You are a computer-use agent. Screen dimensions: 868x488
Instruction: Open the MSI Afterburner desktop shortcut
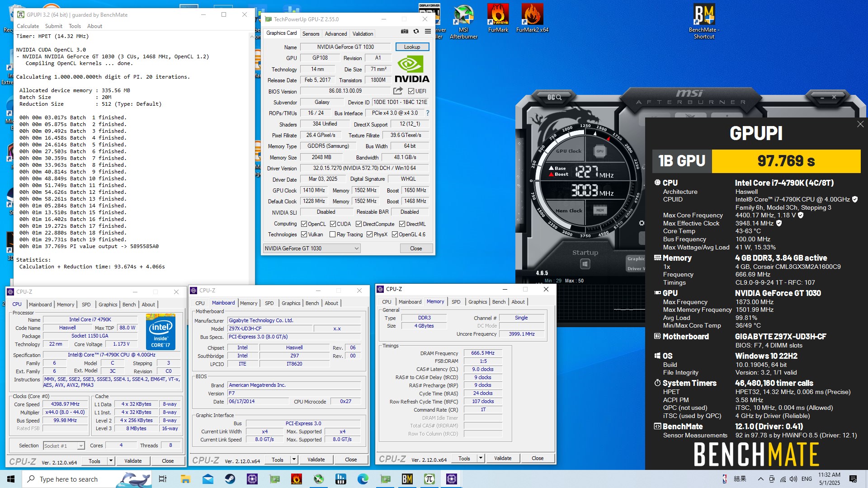[463, 22]
